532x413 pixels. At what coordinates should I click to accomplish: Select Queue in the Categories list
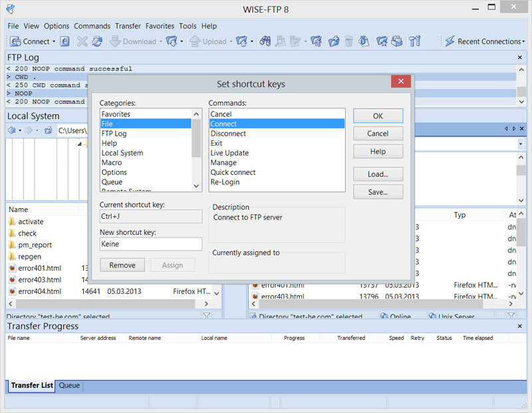[146, 182]
